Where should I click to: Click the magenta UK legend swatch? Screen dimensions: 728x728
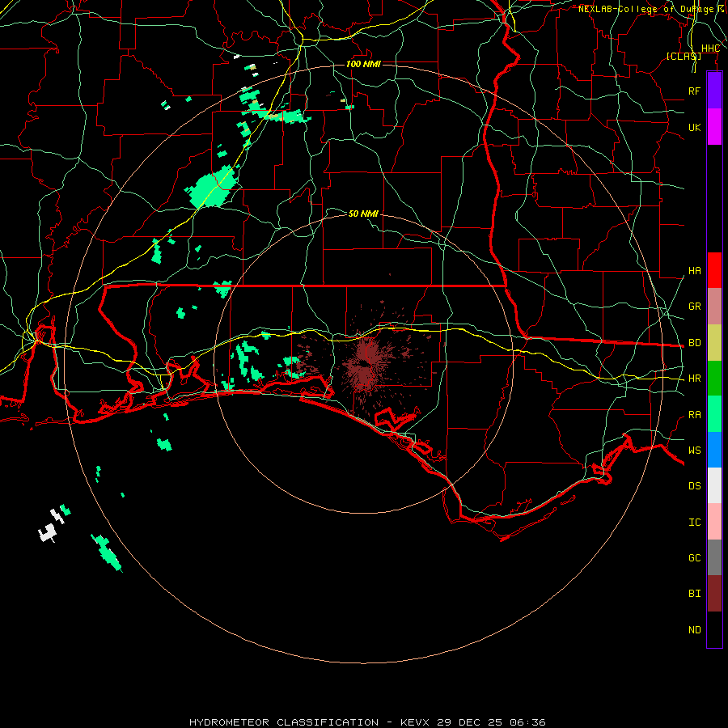[714, 127]
